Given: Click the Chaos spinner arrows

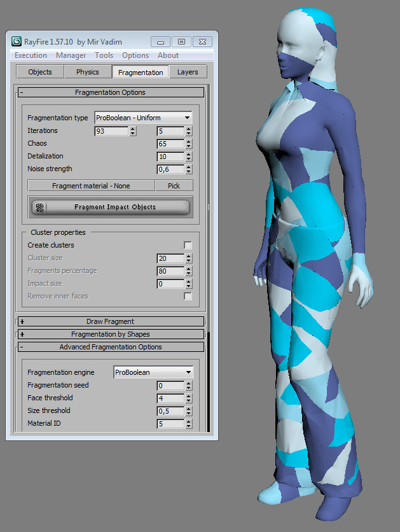Looking at the screenshot, I should 189,144.
